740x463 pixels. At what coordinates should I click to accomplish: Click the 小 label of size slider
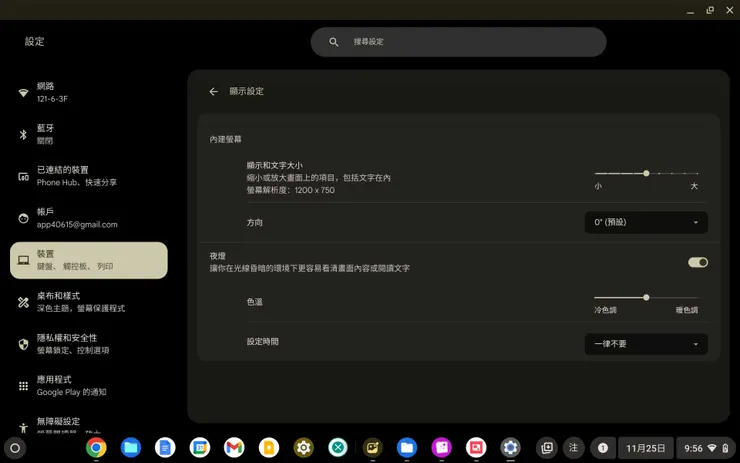pos(598,186)
